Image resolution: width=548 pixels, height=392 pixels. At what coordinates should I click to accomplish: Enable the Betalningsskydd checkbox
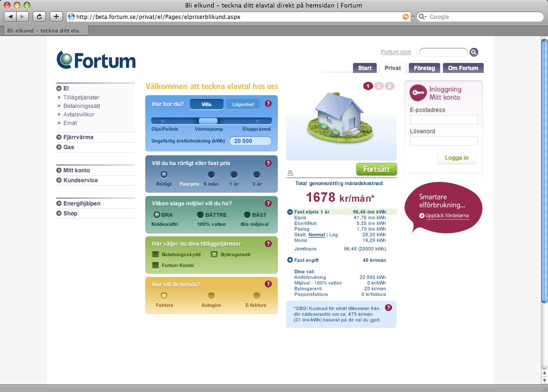[156, 255]
